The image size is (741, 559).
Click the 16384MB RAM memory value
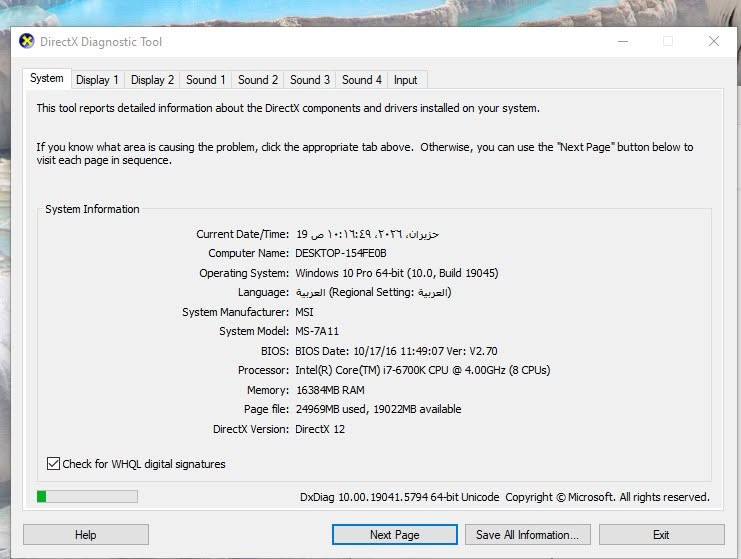pos(330,390)
